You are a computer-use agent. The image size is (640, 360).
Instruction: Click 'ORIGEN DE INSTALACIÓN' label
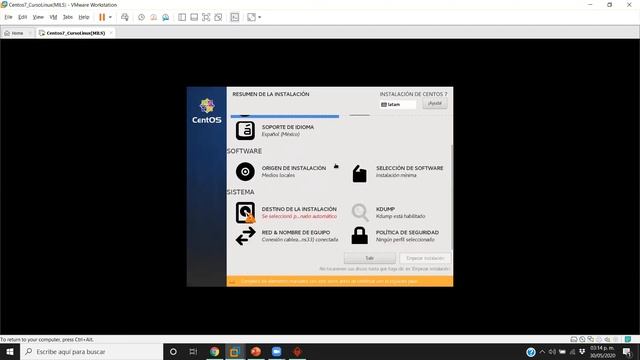click(294, 168)
